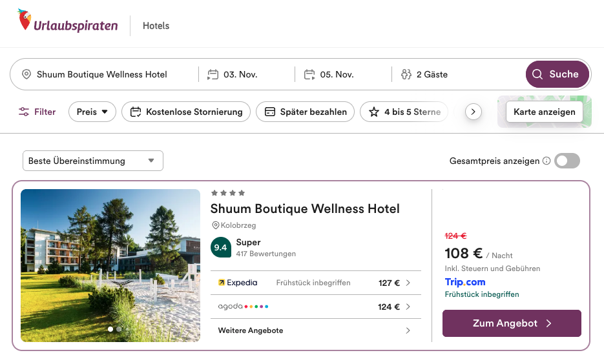The image size is (604, 364).
Task: Click the Zum Angebot button
Action: click(x=512, y=323)
